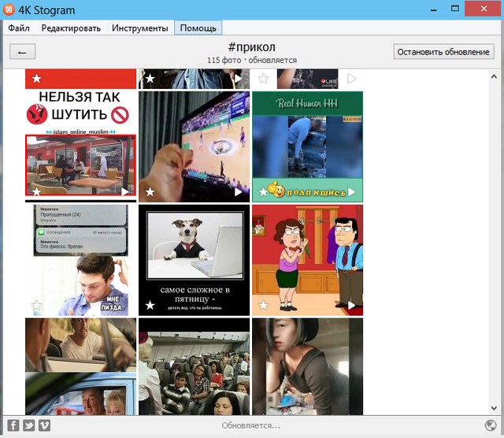Open the Twitter link icon
This screenshot has height=438, width=504.
(x=28, y=425)
